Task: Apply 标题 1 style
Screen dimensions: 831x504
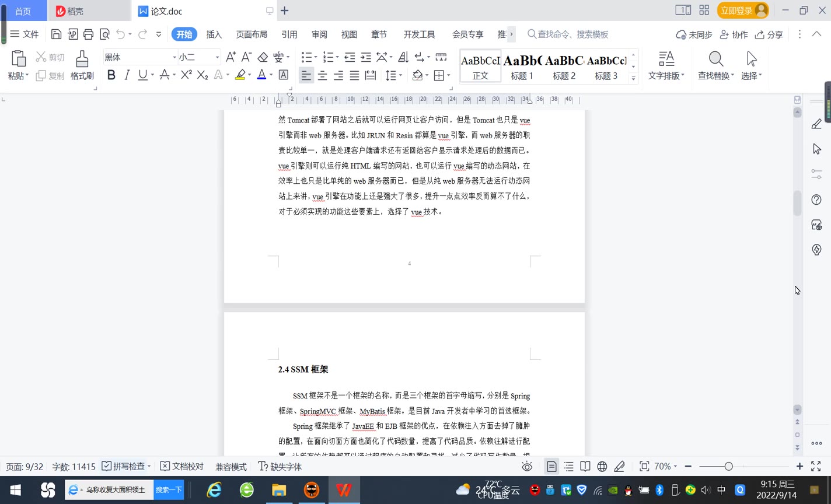Action: pos(522,66)
